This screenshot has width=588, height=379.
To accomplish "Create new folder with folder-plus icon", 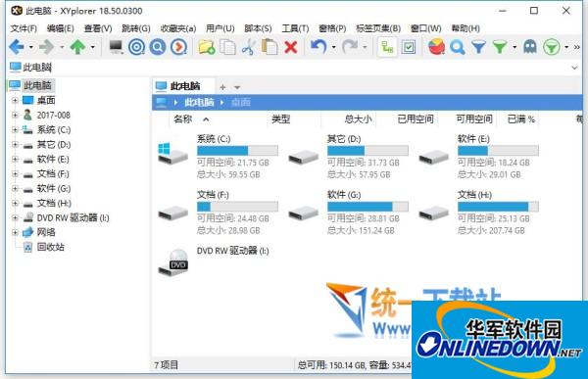I will click(x=206, y=47).
